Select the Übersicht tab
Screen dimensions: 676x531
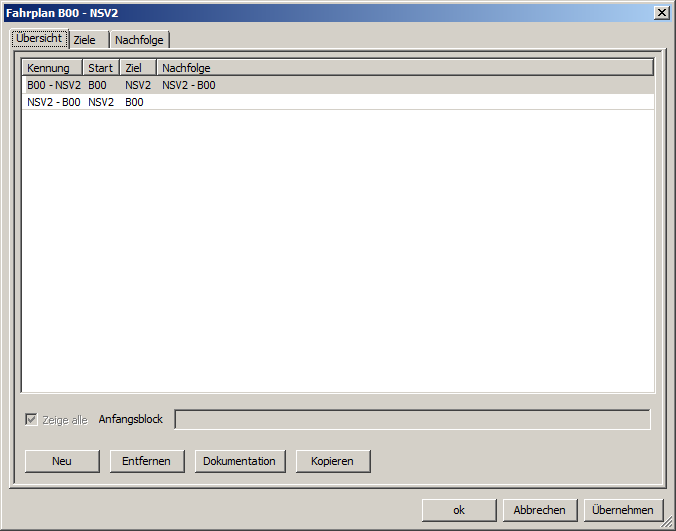tap(40, 38)
